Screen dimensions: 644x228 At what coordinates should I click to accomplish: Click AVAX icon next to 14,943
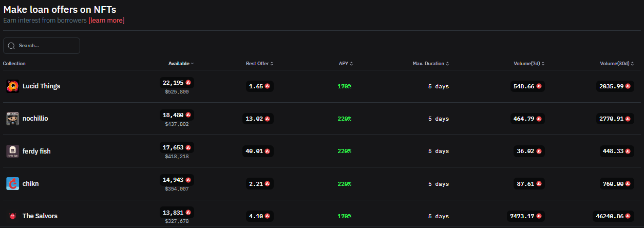click(188, 180)
